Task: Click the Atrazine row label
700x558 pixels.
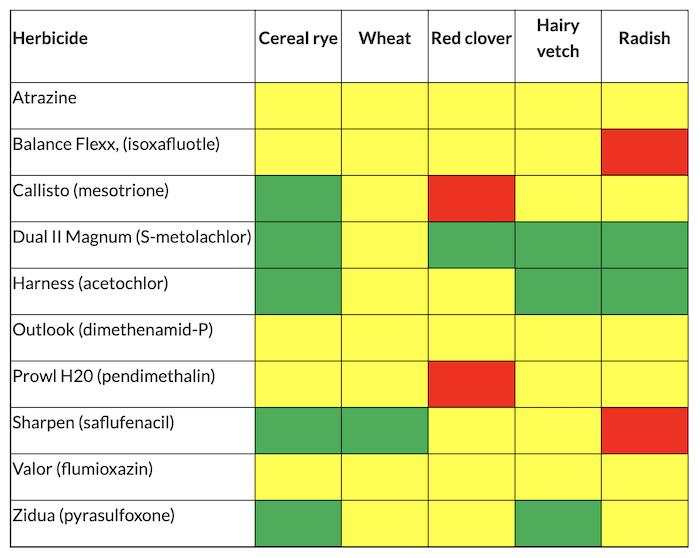Action: tap(45, 98)
